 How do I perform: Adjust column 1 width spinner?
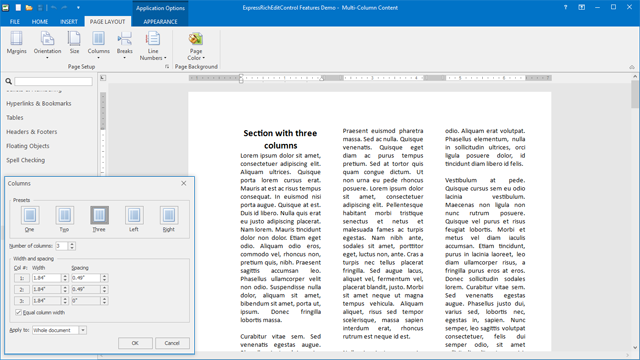tap(65, 278)
